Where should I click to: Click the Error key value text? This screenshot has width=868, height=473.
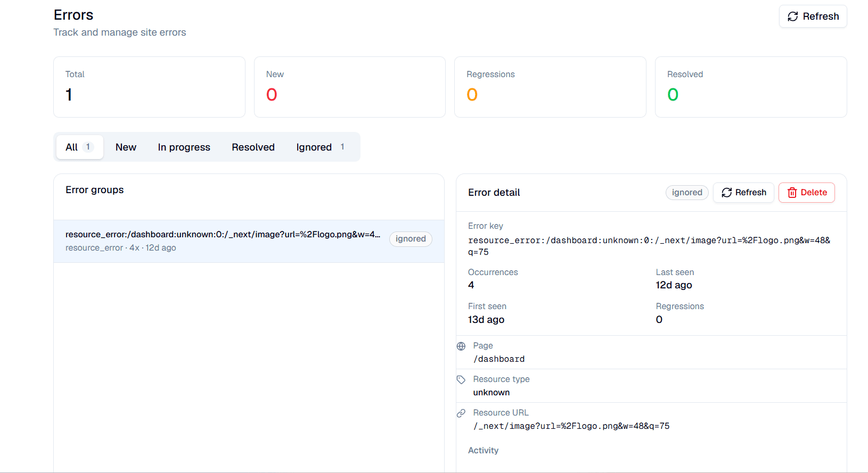(649, 246)
